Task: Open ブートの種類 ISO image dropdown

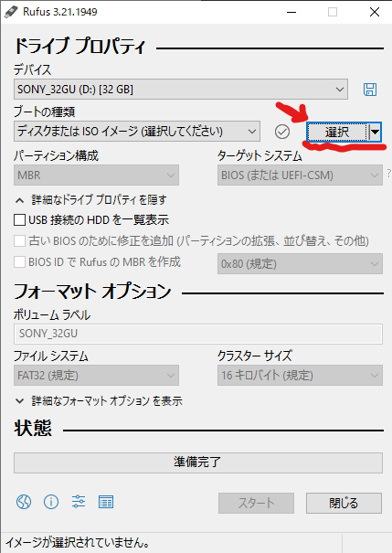Action: 137,132
